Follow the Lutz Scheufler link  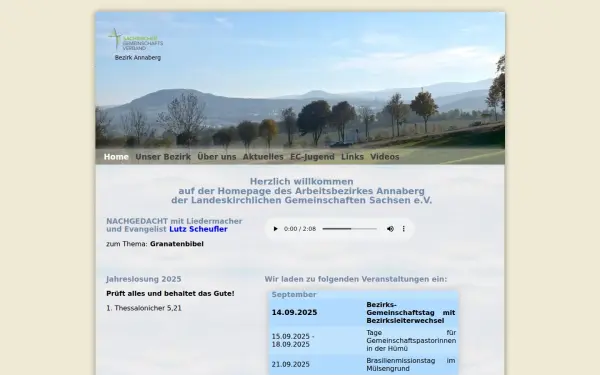coord(198,229)
